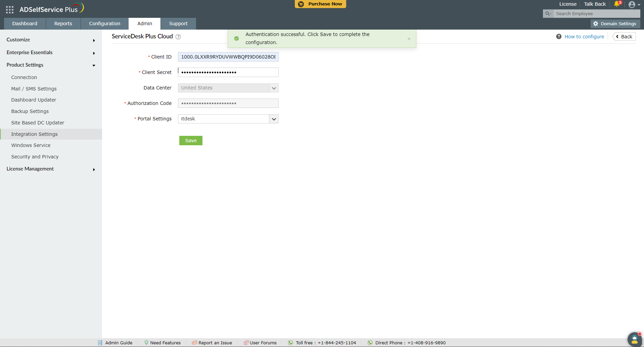Open the chat assistant in the bottom corner
Screen dimensions: 644x347
pyautogui.click(x=634, y=339)
